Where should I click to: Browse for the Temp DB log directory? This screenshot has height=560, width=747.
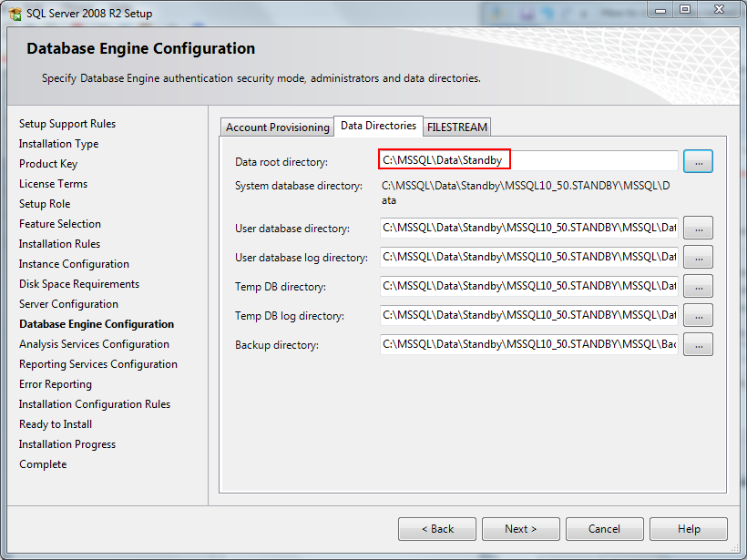point(698,315)
